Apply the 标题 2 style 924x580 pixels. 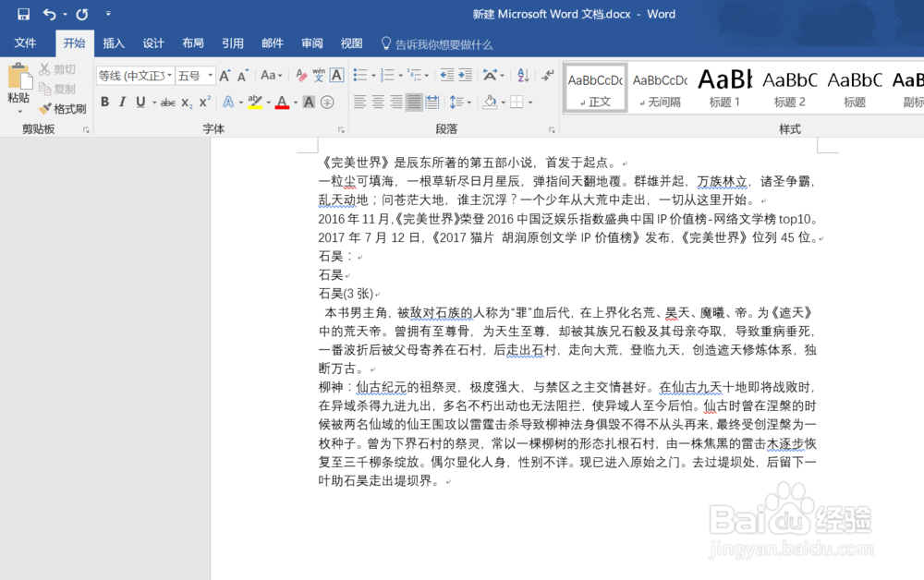[790, 89]
